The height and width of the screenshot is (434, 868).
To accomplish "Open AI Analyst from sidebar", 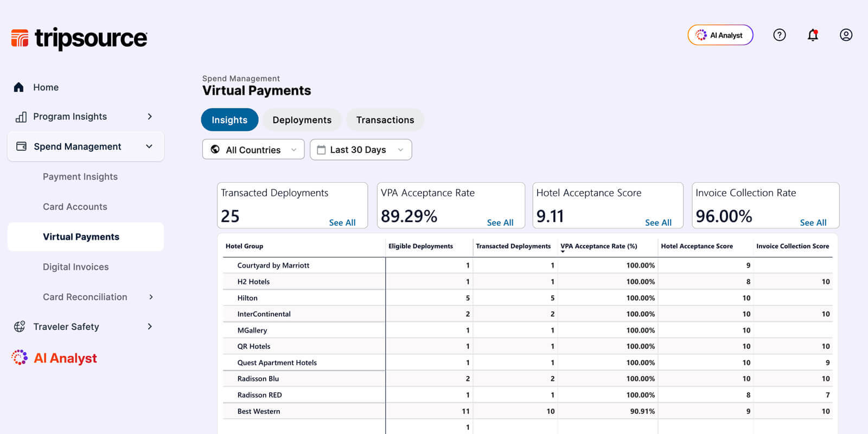I will 65,358.
